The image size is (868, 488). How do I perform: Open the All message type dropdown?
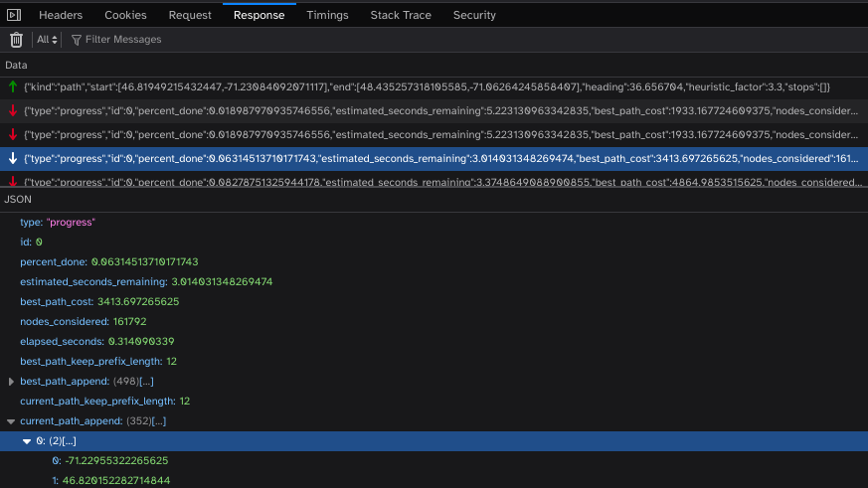47,40
